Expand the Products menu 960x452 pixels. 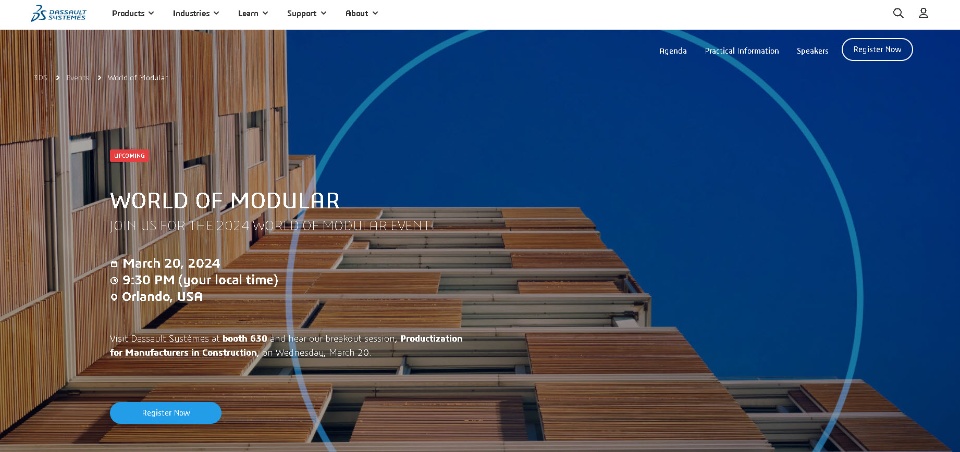click(x=133, y=13)
